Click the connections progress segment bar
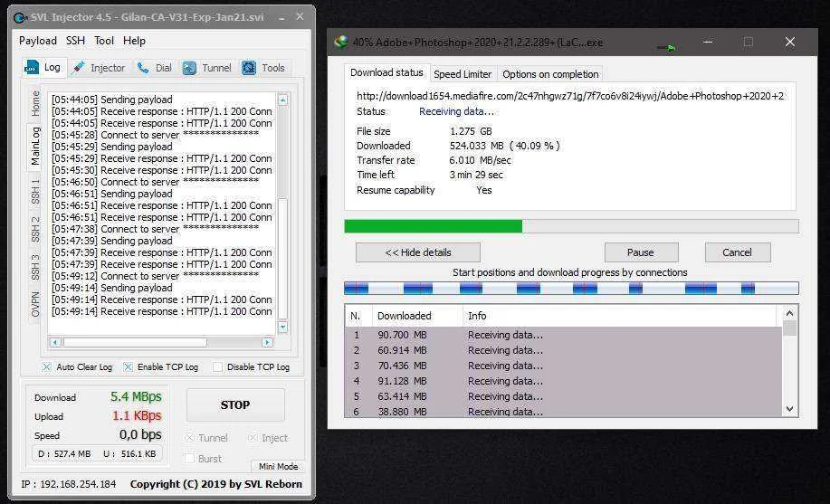The image size is (830, 504). click(571, 289)
